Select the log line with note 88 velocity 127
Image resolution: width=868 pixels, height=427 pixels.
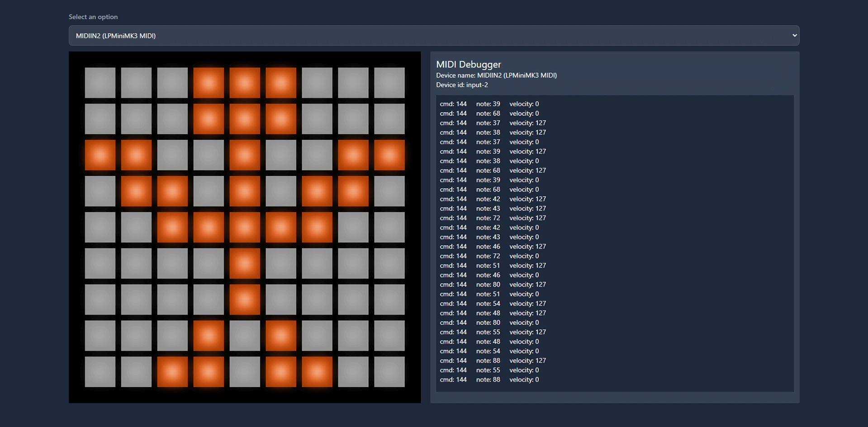(493, 361)
